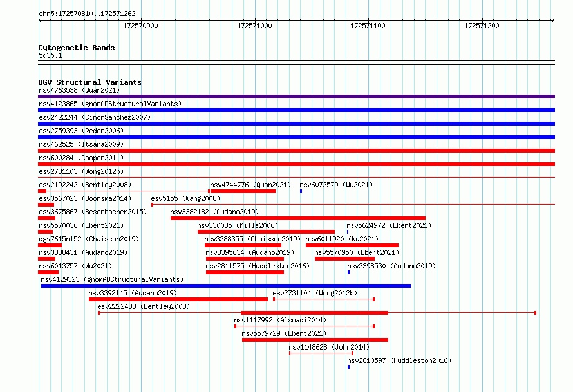Click the Cytogenetic Bands track title

pyautogui.click(x=77, y=48)
